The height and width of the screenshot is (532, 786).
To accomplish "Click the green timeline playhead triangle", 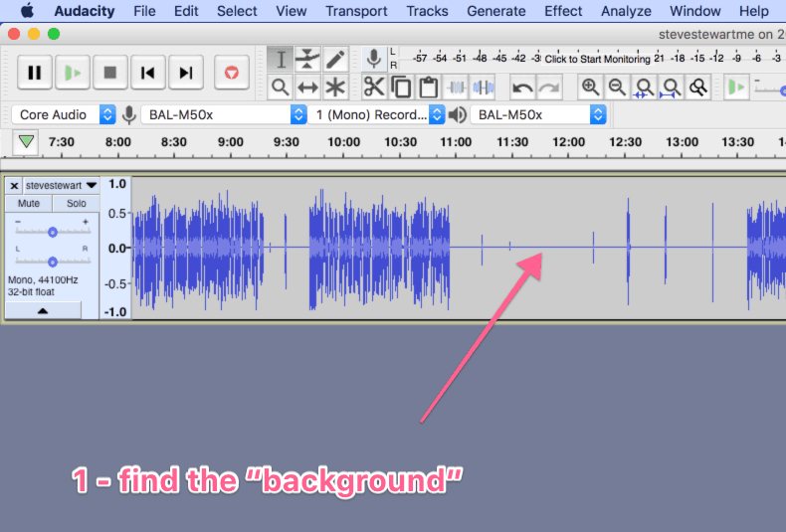I will [26, 142].
